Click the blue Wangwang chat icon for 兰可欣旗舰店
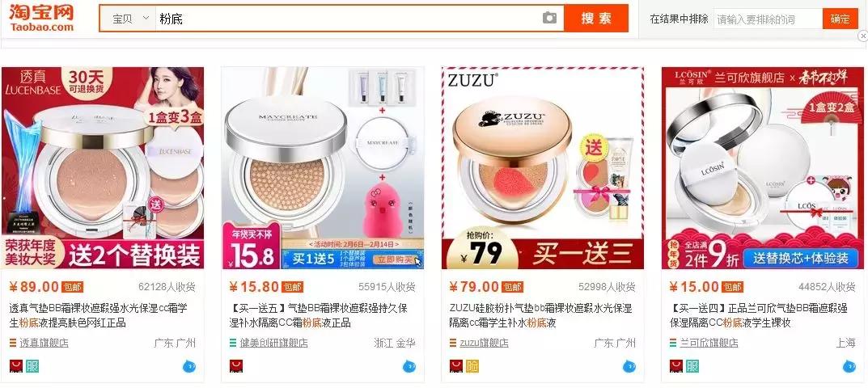The image size is (868, 388). [849, 366]
